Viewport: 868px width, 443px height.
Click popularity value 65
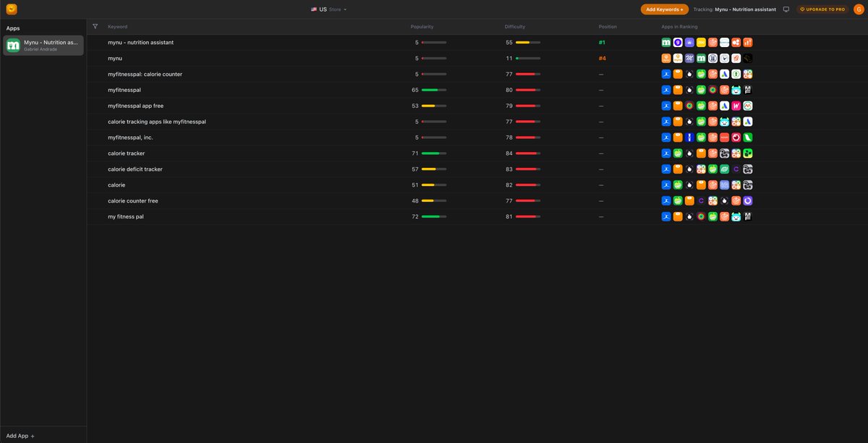(x=415, y=90)
